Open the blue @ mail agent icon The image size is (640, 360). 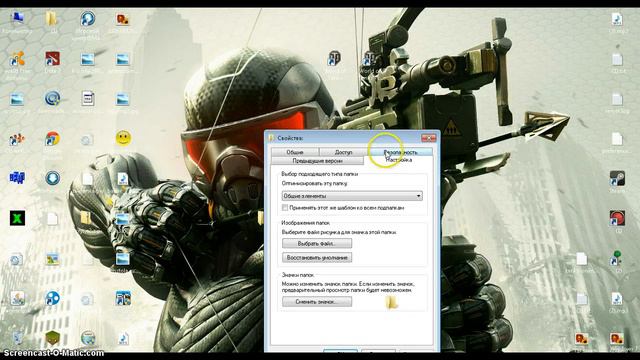pyautogui.click(x=53, y=98)
